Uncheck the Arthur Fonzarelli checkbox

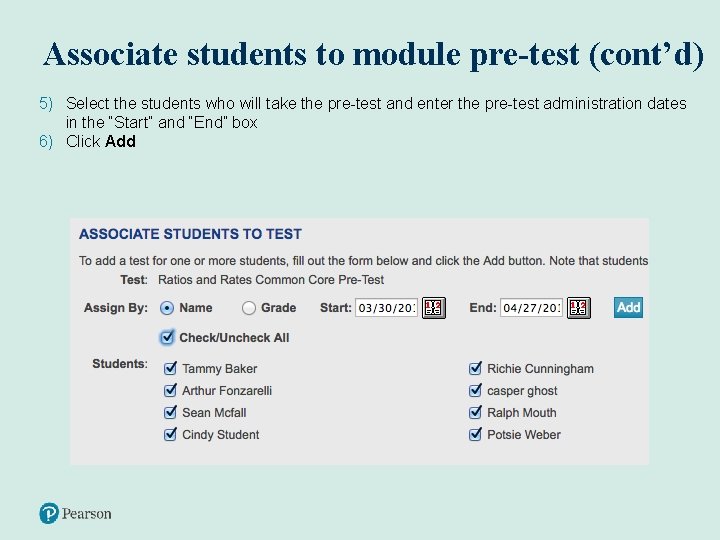tap(171, 390)
